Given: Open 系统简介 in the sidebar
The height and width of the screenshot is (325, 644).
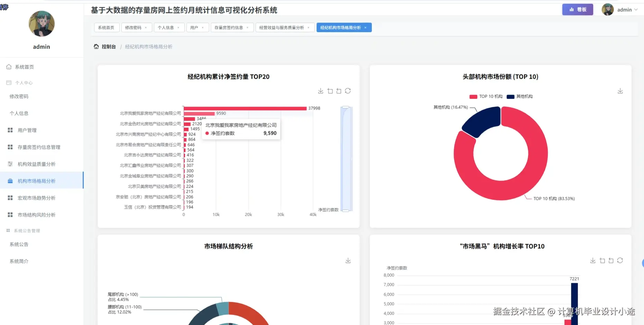Looking at the screenshot, I should 19,261.
